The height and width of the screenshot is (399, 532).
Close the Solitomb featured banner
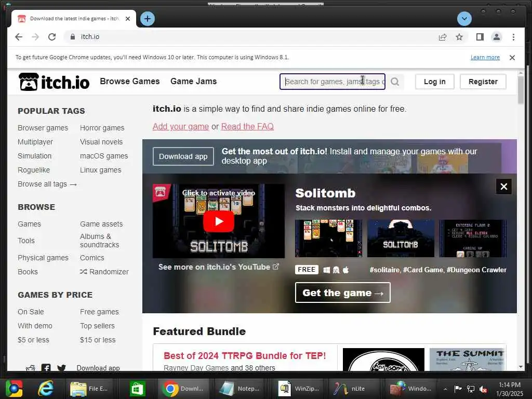tap(504, 187)
